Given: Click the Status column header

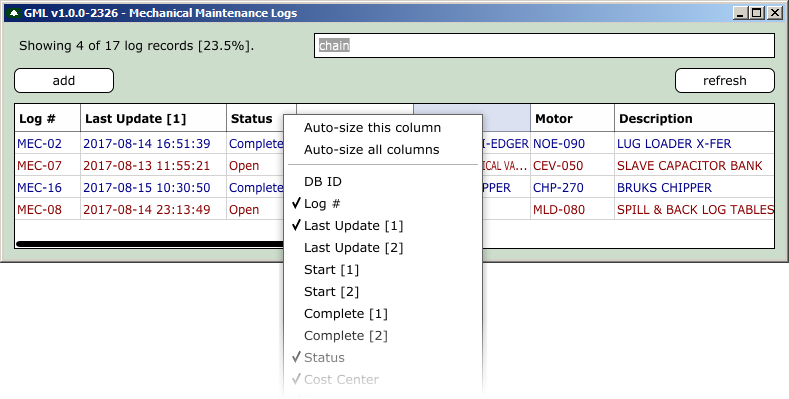Looking at the screenshot, I should (255, 119).
